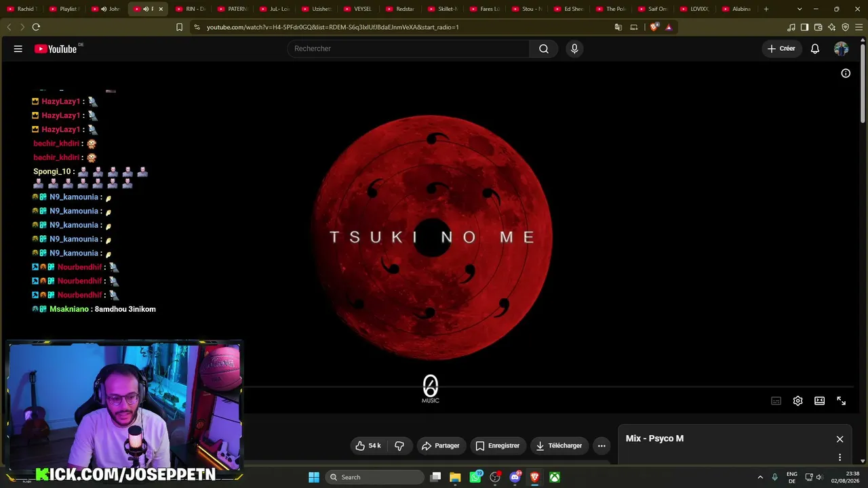Image resolution: width=868 pixels, height=488 pixels.
Task: Open Discord from the taskbar
Action: (515, 477)
